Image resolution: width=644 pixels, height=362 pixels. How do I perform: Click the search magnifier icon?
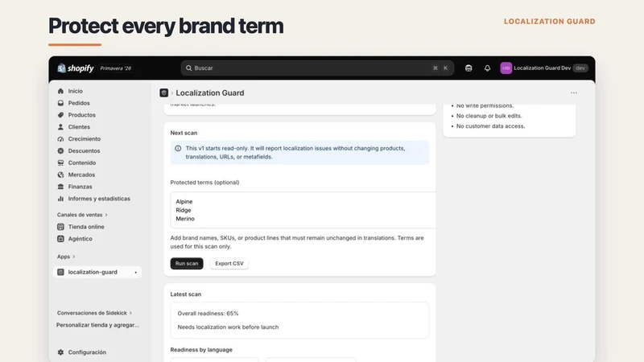point(188,68)
